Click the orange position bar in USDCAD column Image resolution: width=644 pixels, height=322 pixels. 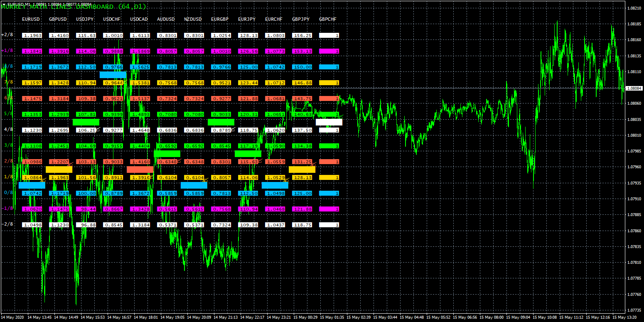click(140, 170)
